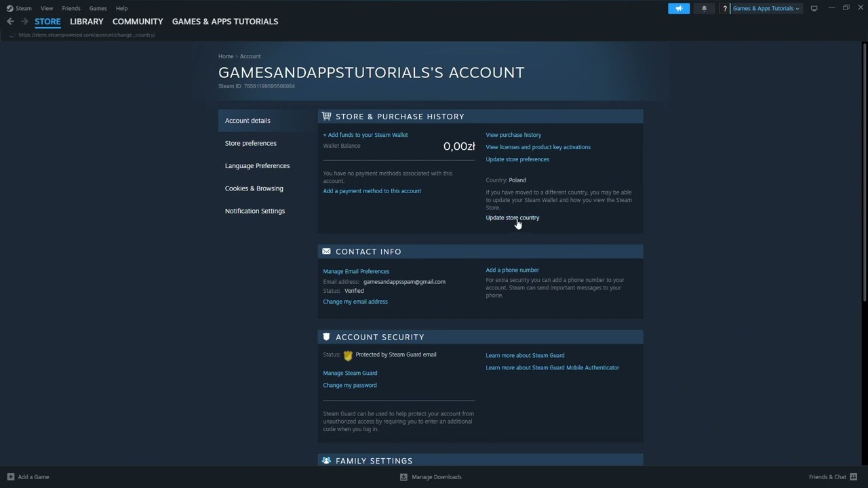
Task: Open the Steam menu
Action: tap(24, 8)
